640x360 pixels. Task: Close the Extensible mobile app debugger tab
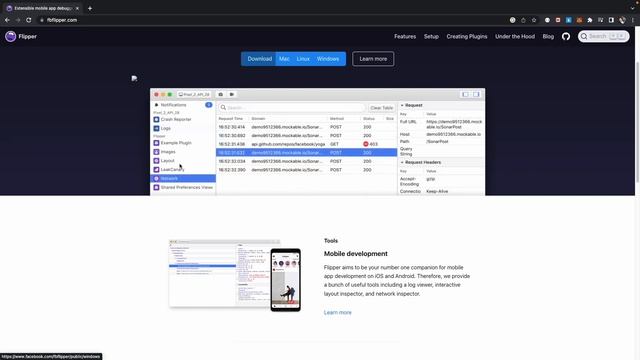(x=77, y=8)
